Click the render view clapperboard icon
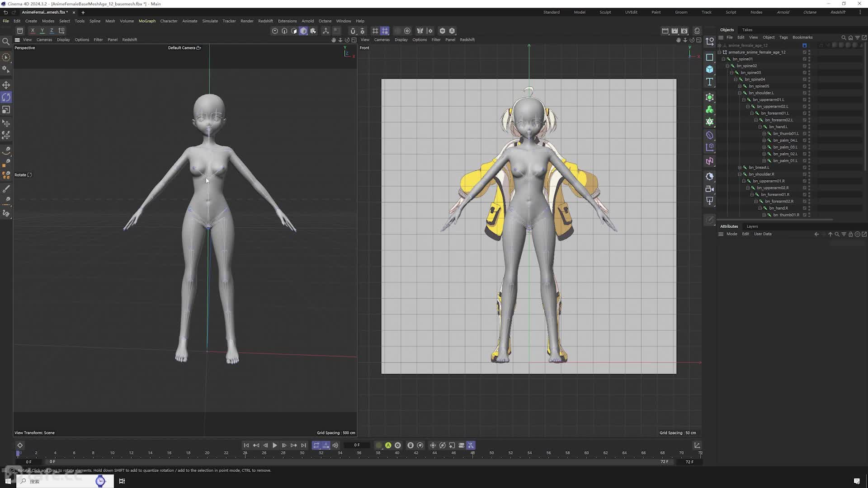Screen dimensions: 868x488 point(665,31)
